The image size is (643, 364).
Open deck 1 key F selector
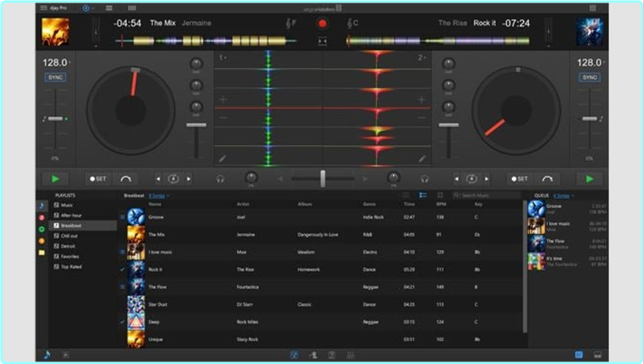tap(290, 23)
